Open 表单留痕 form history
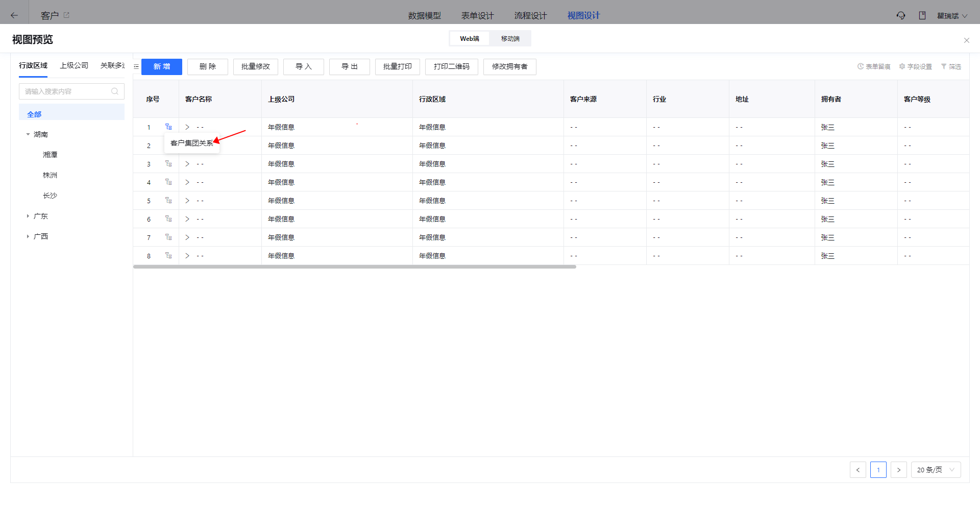The image size is (980, 507). [874, 66]
